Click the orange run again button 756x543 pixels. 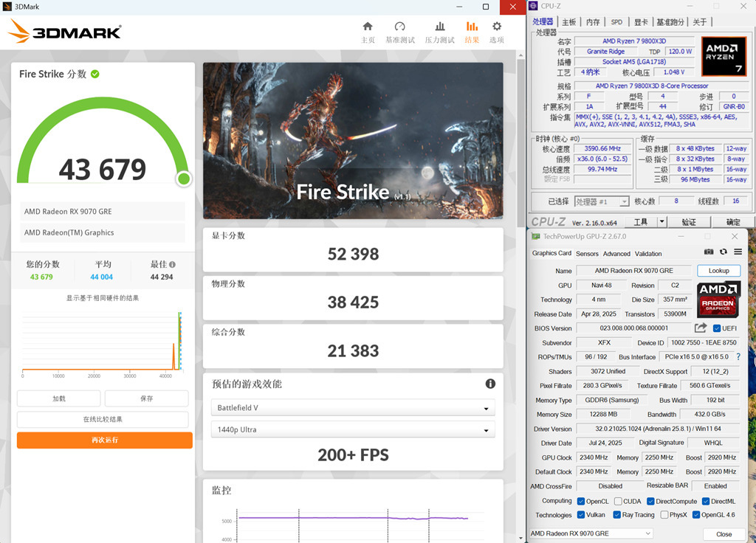(105, 440)
